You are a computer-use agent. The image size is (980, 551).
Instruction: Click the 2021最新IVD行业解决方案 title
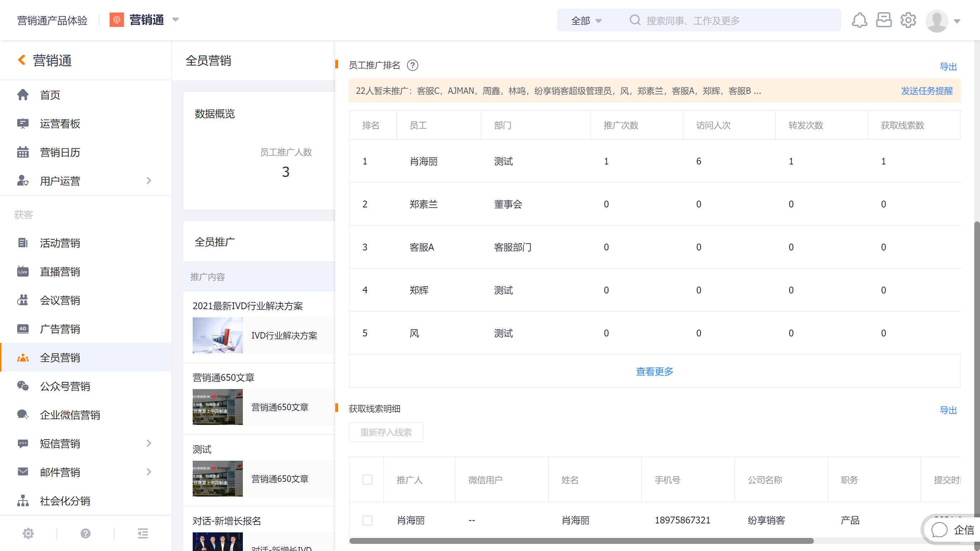[x=248, y=306]
